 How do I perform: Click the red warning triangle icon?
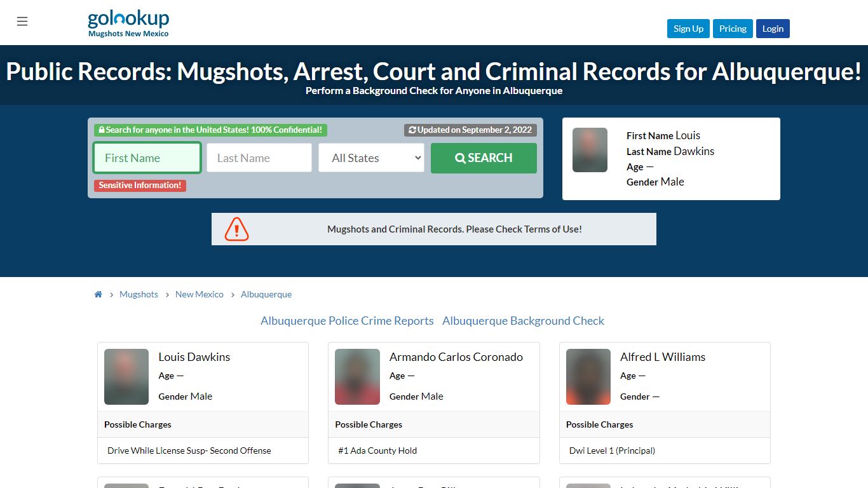[236, 229]
